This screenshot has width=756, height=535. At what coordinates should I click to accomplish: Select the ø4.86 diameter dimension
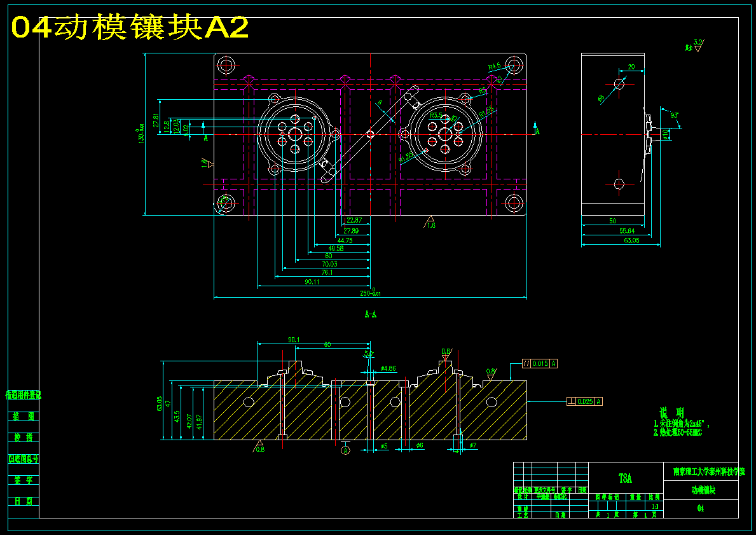coord(388,368)
